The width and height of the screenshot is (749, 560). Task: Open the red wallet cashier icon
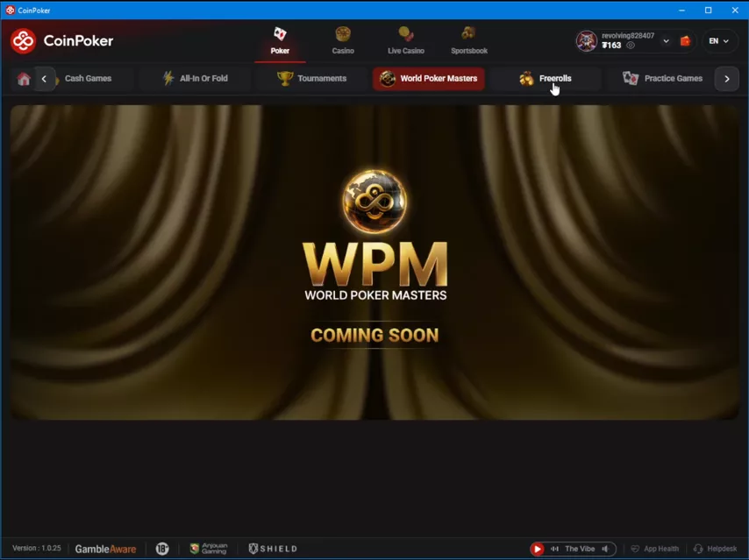pyautogui.click(x=685, y=41)
